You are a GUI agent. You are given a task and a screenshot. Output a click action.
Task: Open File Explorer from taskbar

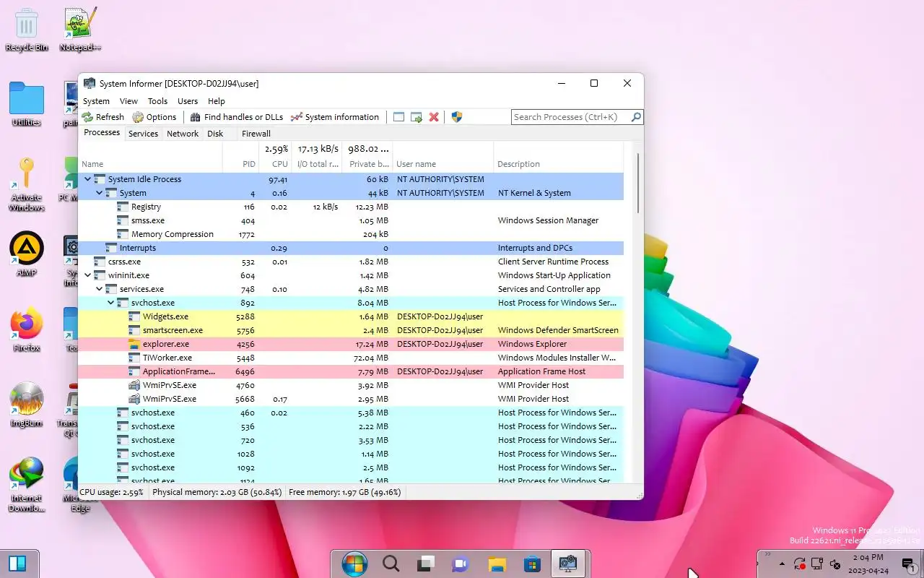click(497, 564)
